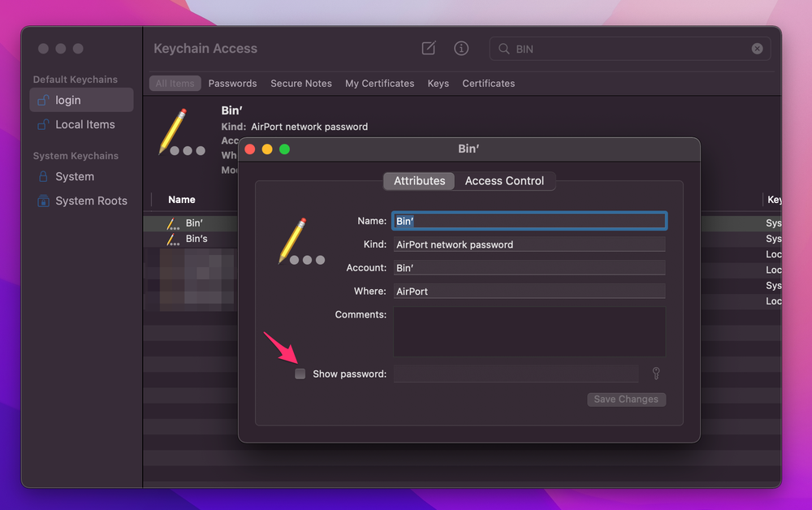Switch to the Access Control tab
This screenshot has height=510, width=812.
(504, 181)
